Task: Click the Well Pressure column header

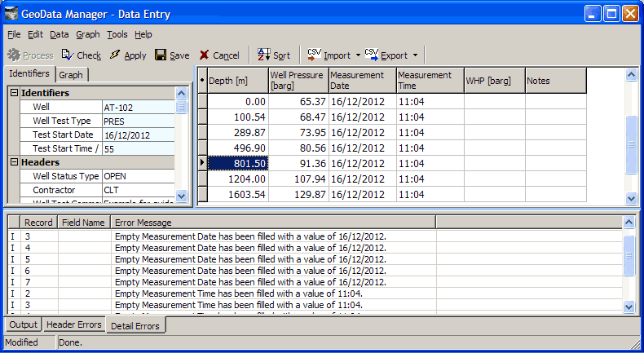Action: click(x=298, y=81)
